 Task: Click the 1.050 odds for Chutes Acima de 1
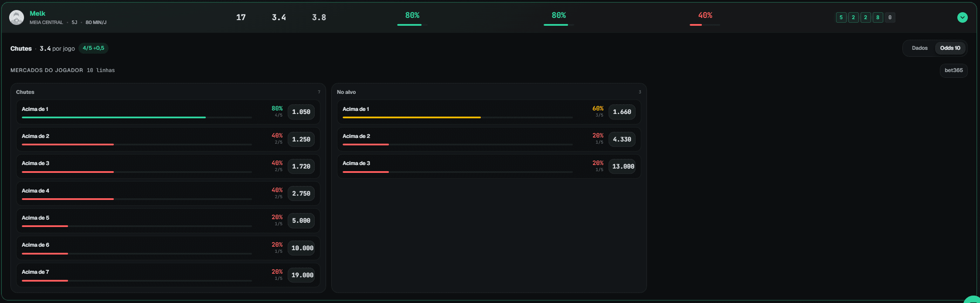(x=301, y=112)
